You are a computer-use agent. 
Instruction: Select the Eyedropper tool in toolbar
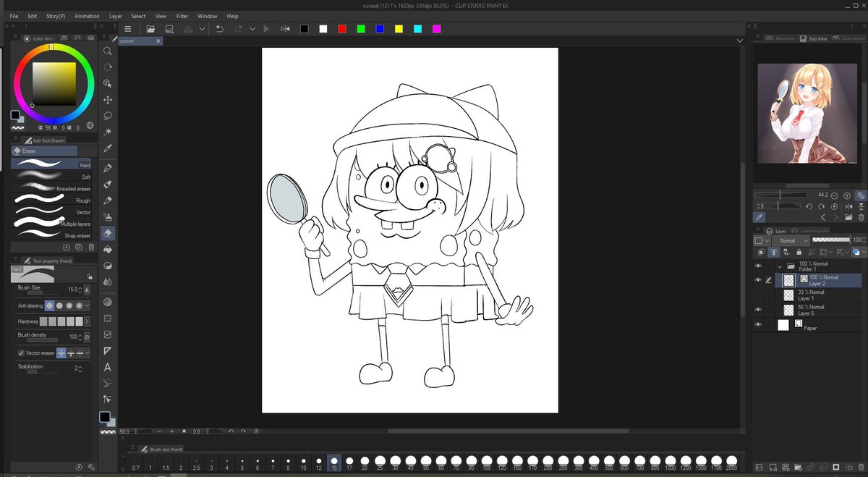click(x=108, y=148)
